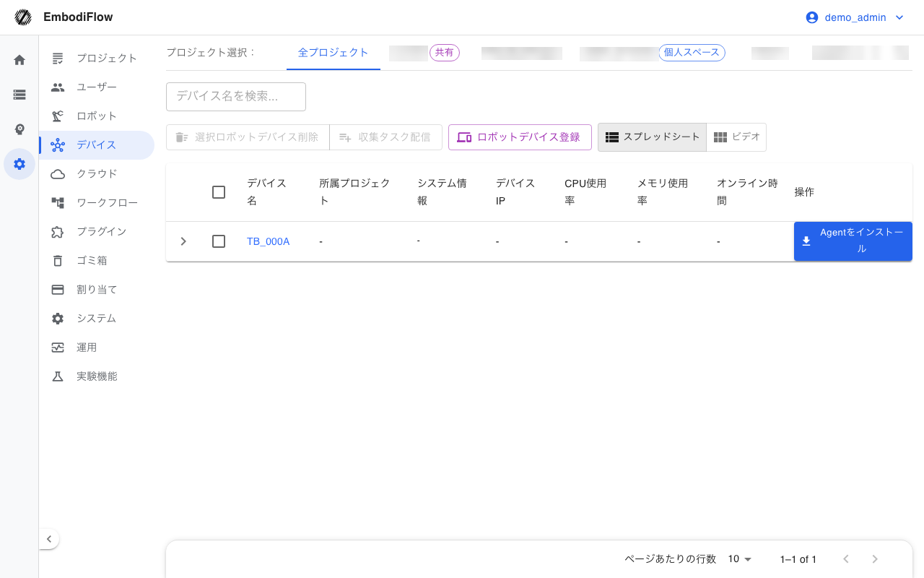
Task: Go to the next table page
Action: click(x=875, y=559)
